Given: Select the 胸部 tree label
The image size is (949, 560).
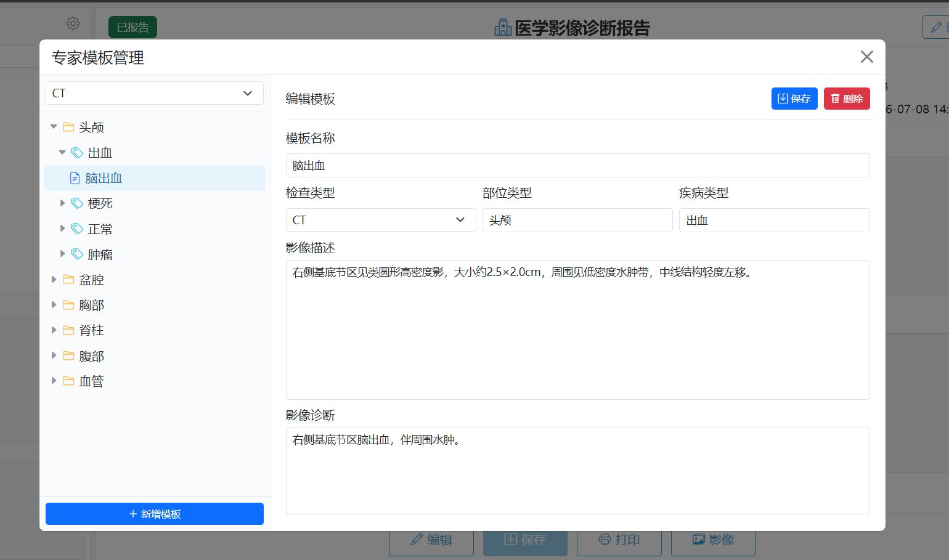Looking at the screenshot, I should pos(91,304).
